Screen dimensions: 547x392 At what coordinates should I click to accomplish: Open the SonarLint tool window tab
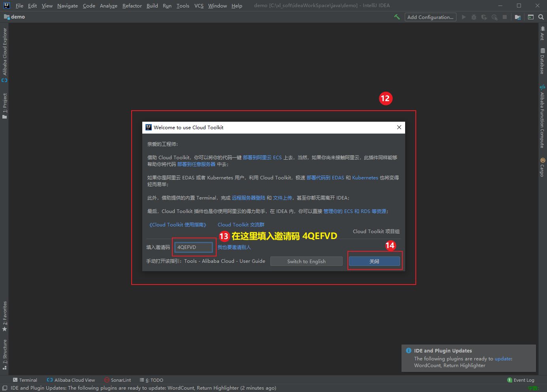117,380
